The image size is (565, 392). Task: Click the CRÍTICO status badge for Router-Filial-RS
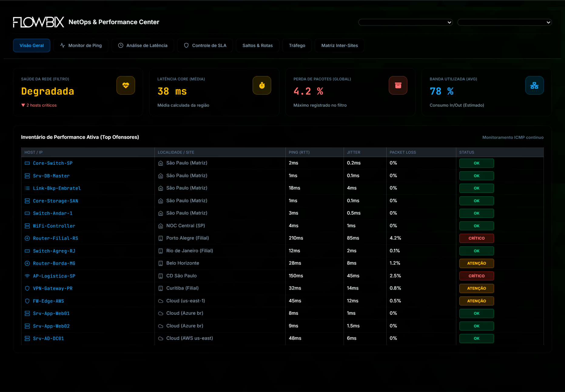476,238
